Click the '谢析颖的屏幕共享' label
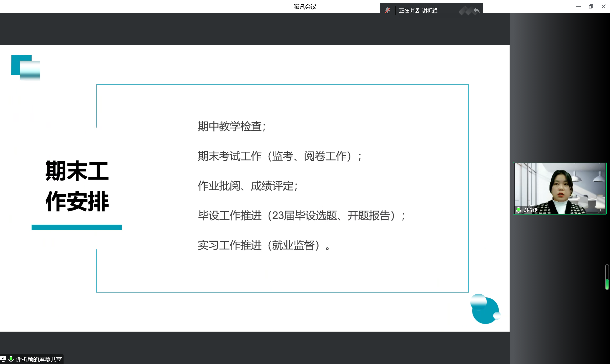This screenshot has height=364, width=610. point(39,359)
